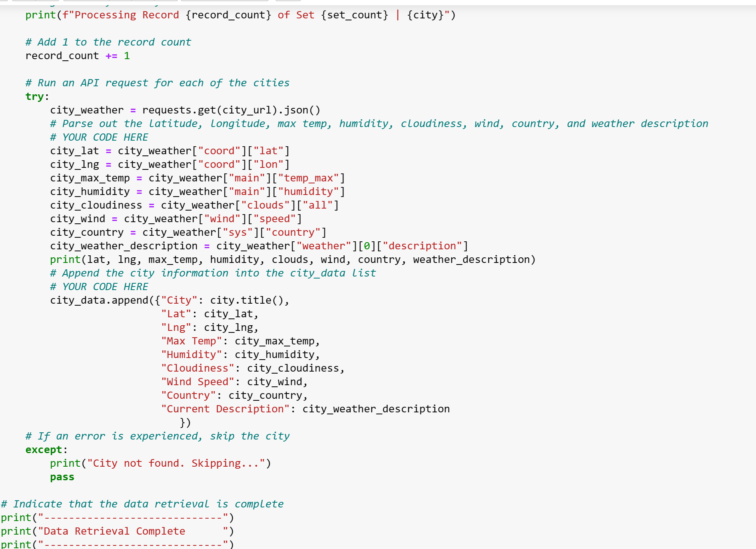Click the 'try:' keyword
The width and height of the screenshot is (756, 549).
pos(37,97)
